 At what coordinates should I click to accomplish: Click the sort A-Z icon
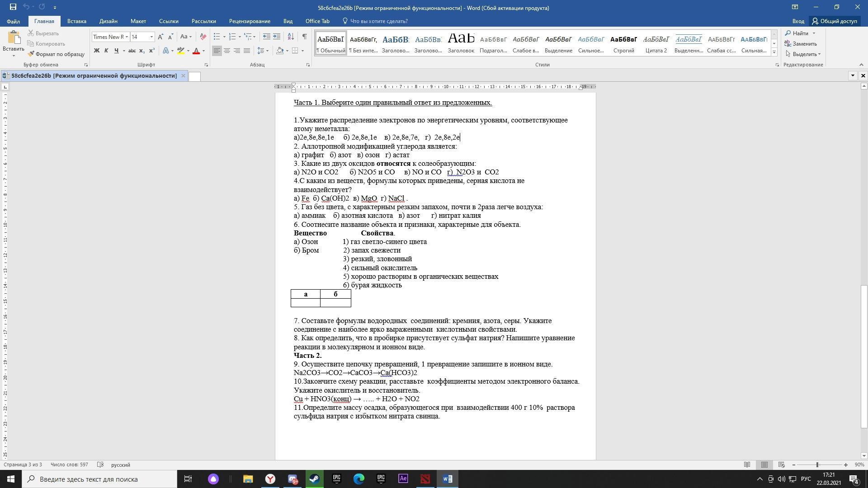291,37
